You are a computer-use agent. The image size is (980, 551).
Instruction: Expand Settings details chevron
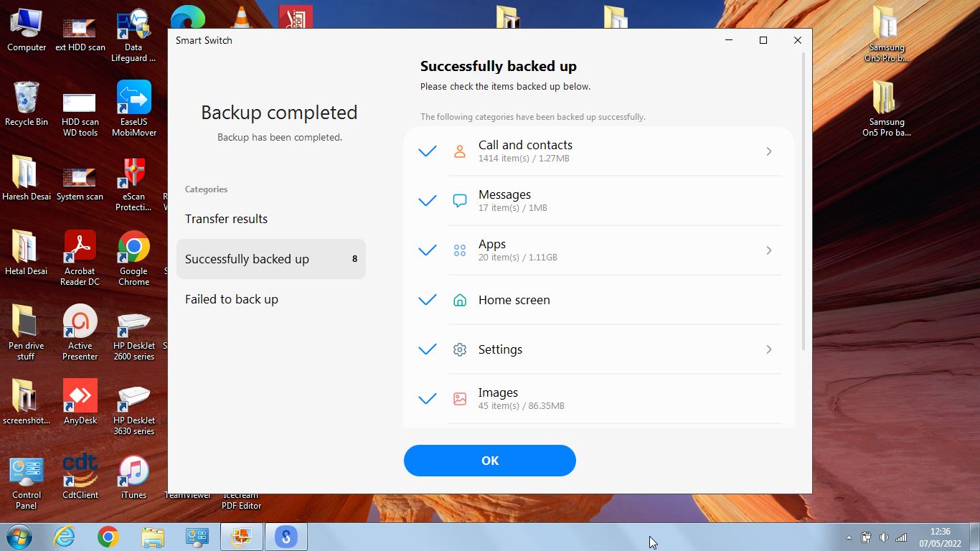tap(769, 349)
